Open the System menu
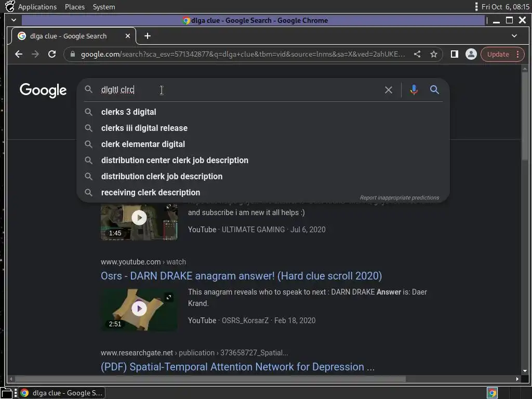This screenshot has width=532, height=399. [x=104, y=7]
